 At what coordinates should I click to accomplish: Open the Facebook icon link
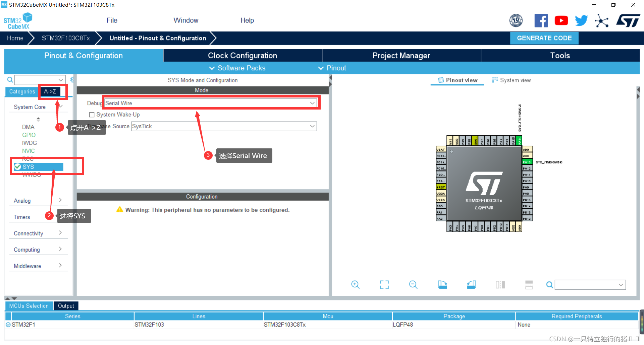click(541, 20)
